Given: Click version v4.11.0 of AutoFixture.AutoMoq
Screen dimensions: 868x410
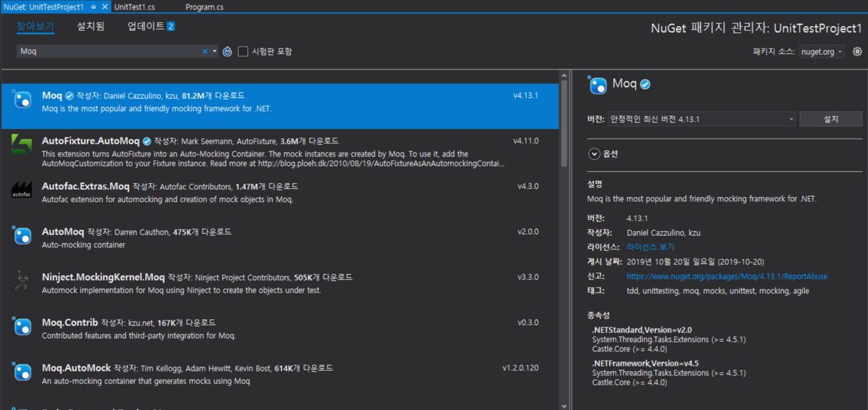Looking at the screenshot, I should pos(526,141).
